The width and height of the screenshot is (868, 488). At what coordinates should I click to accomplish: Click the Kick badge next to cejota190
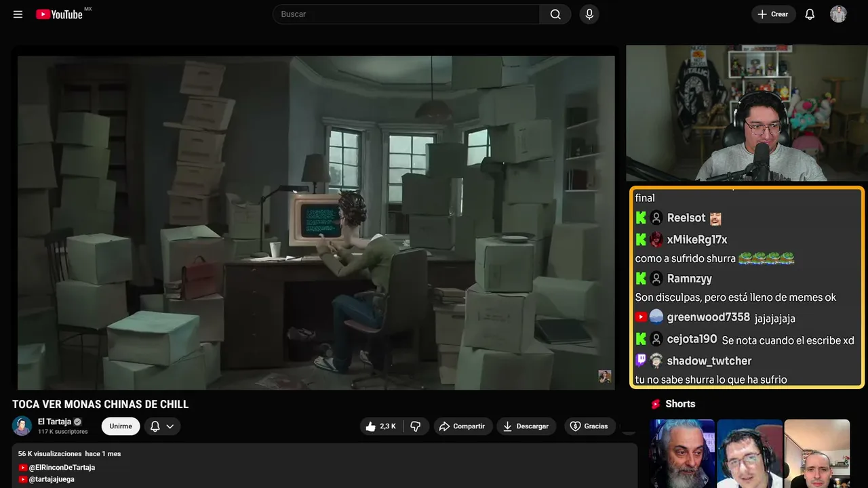pyautogui.click(x=641, y=339)
